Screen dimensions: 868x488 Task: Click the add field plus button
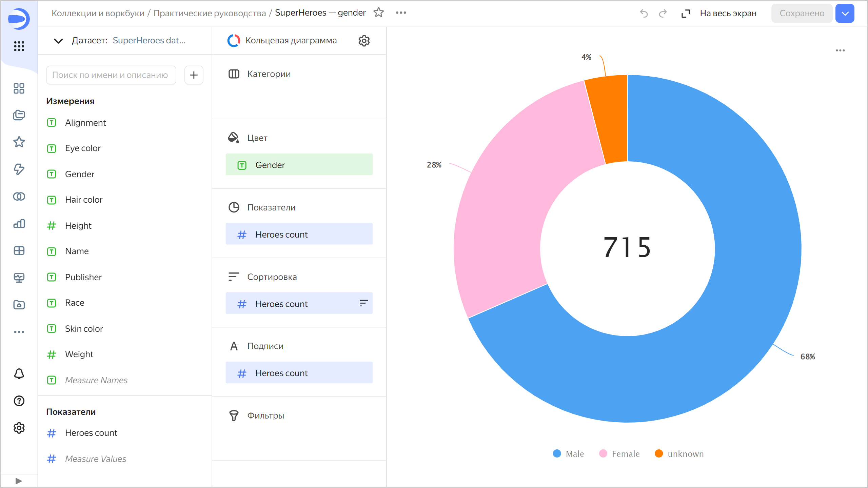[x=194, y=75]
